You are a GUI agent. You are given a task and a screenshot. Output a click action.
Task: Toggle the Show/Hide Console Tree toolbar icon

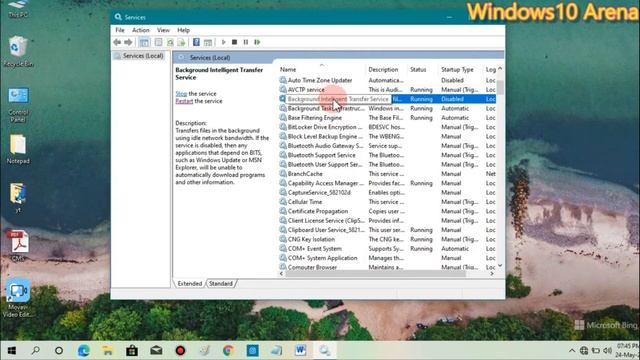(144, 42)
